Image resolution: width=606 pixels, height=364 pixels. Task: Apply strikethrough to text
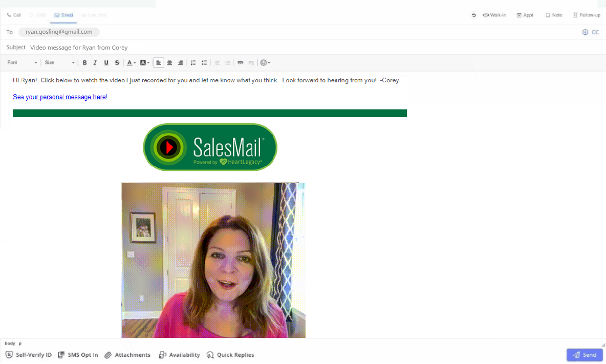(117, 63)
